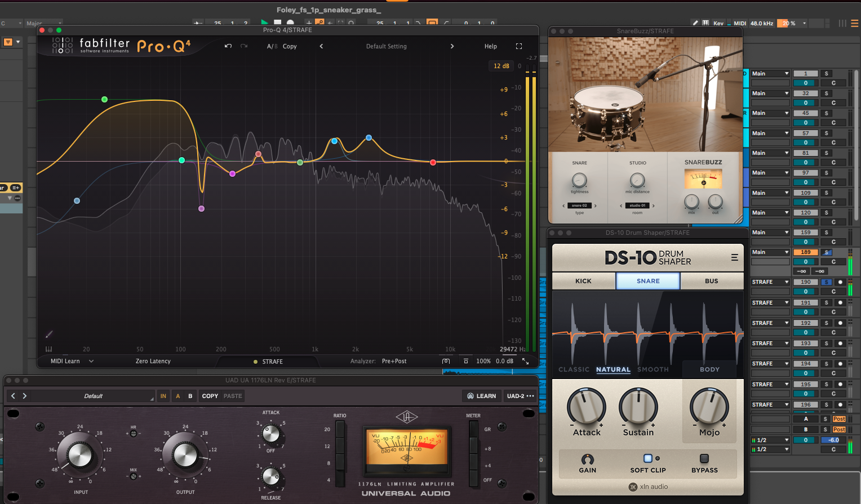The height and width of the screenshot is (504, 861).
Task: Toggle Post on return B
Action: point(839,430)
